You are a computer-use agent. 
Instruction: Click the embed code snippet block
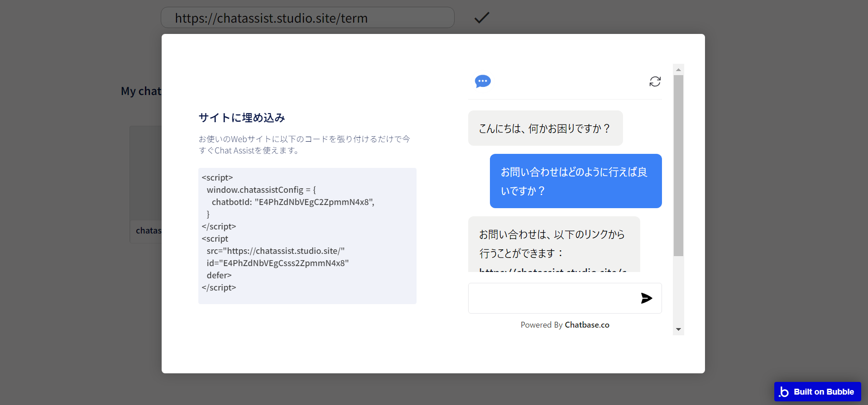[x=307, y=236]
